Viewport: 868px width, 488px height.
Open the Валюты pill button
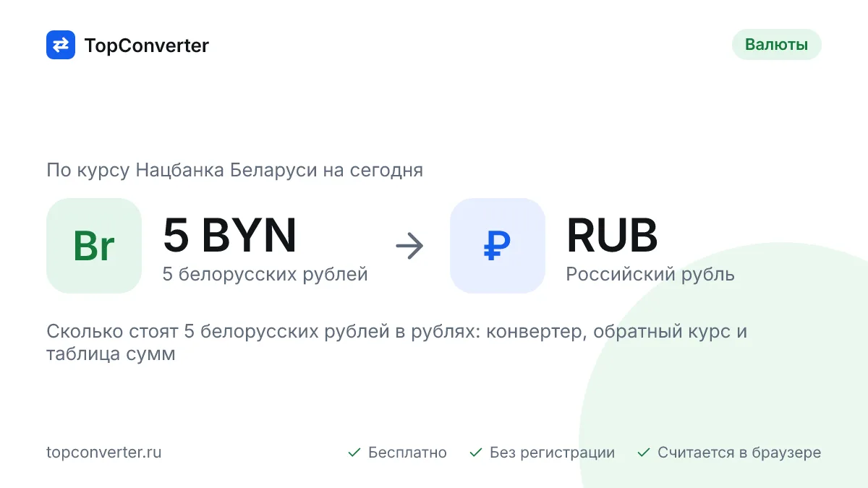coord(777,45)
